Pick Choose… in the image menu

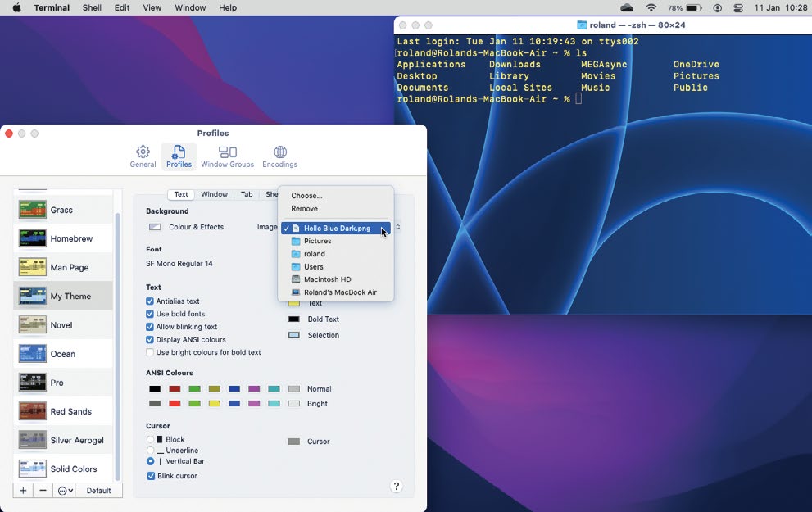[x=306, y=196]
